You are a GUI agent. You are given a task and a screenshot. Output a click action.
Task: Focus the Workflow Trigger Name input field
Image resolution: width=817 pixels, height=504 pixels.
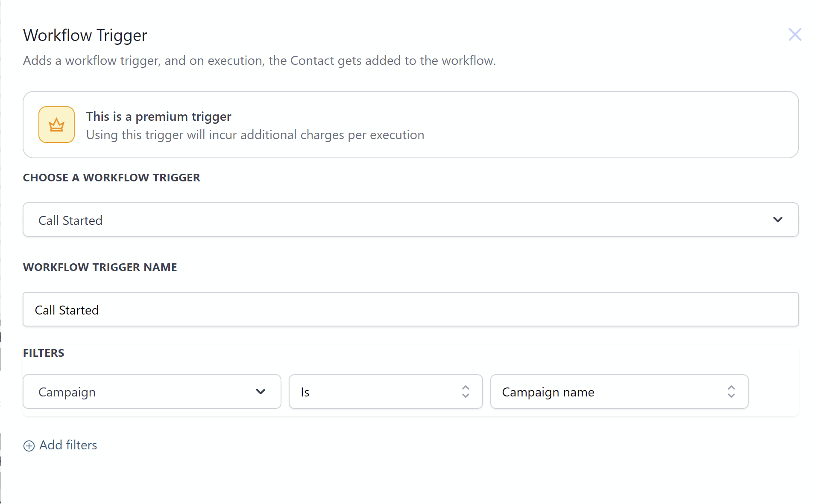point(410,309)
